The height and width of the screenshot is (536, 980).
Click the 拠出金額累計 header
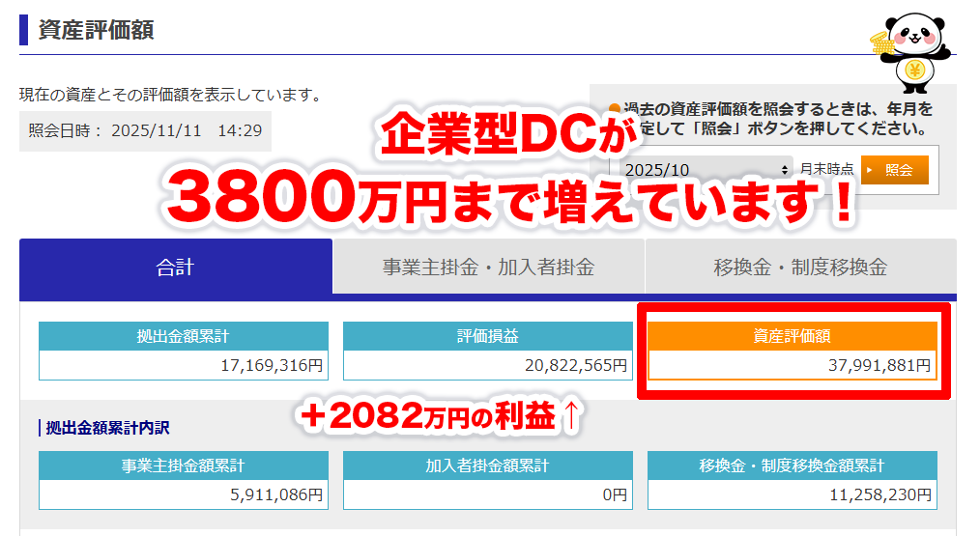point(183,336)
